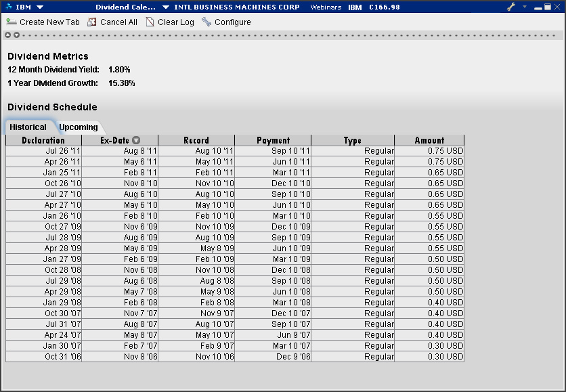Click Clear Log label

coord(176,22)
